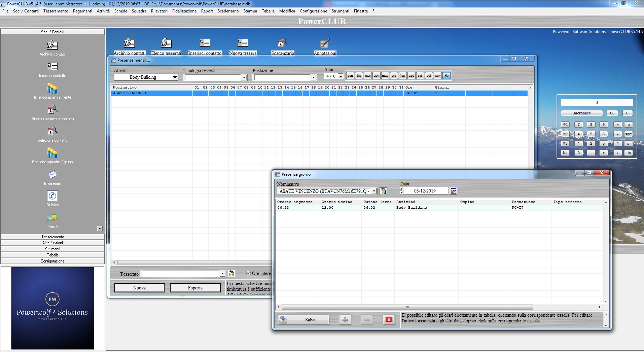
Task: Open Inserisci contatto in sidebar
Action: coord(52,70)
